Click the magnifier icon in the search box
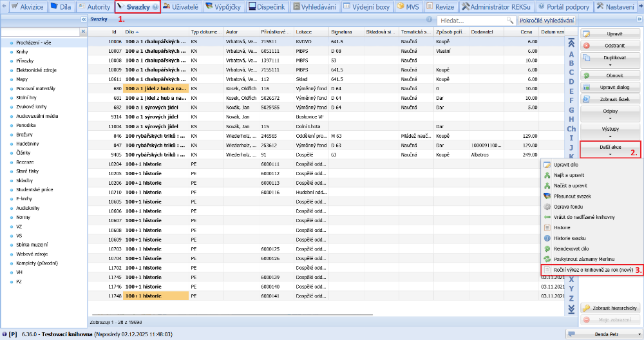 pyautogui.click(x=511, y=21)
